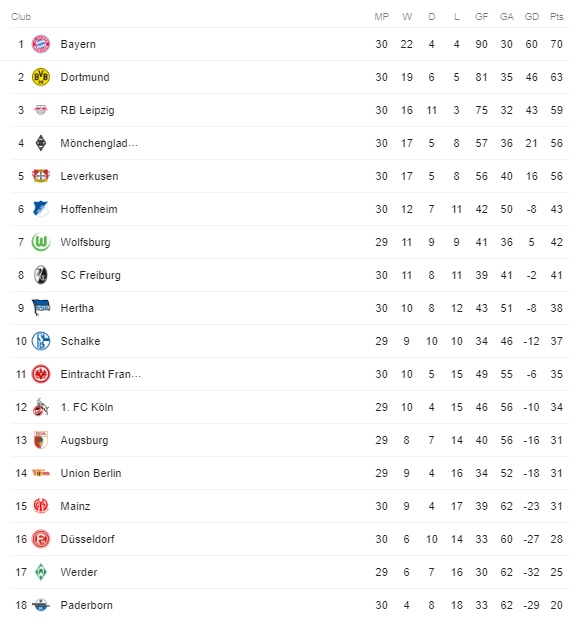Open the Wolfsburg green W logo

tap(41, 242)
